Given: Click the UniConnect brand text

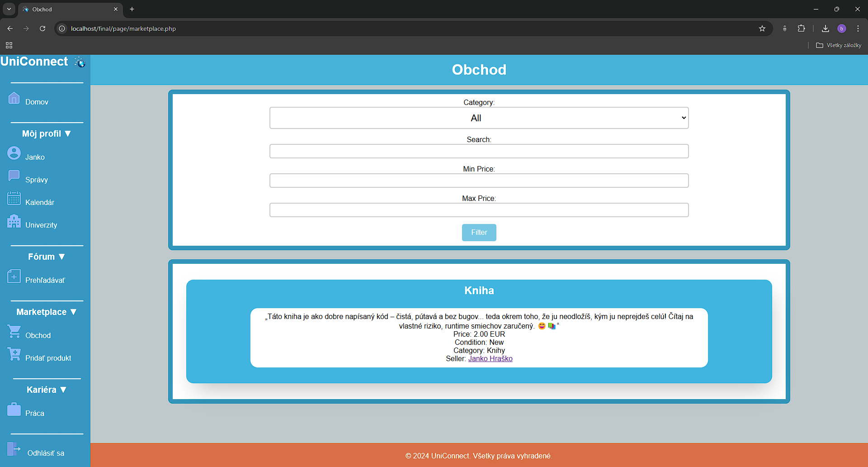Looking at the screenshot, I should coord(34,62).
